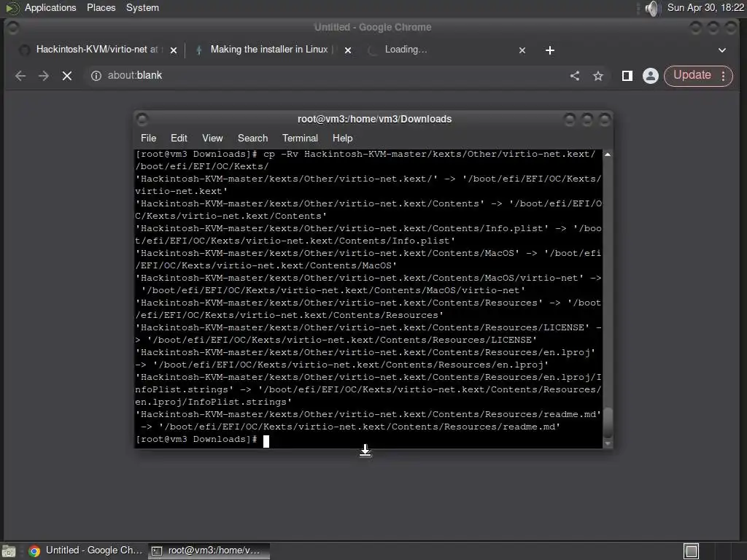
Task: Go back using Chrome's back arrow
Action: pyautogui.click(x=20, y=76)
